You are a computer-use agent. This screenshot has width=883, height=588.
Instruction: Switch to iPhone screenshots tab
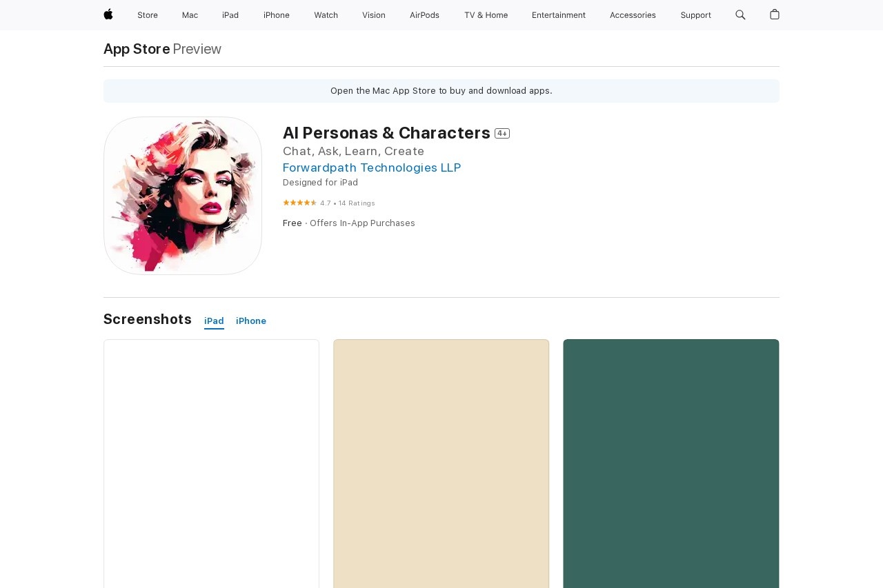click(x=251, y=321)
